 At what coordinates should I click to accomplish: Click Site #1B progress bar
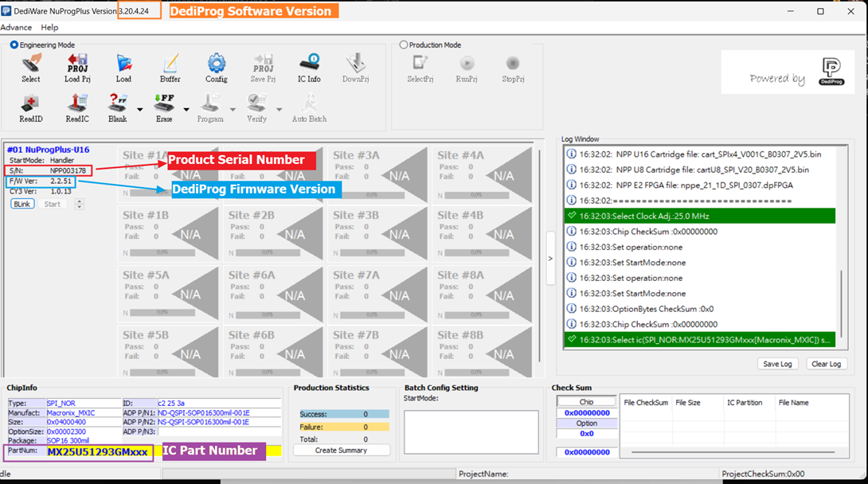(162, 253)
